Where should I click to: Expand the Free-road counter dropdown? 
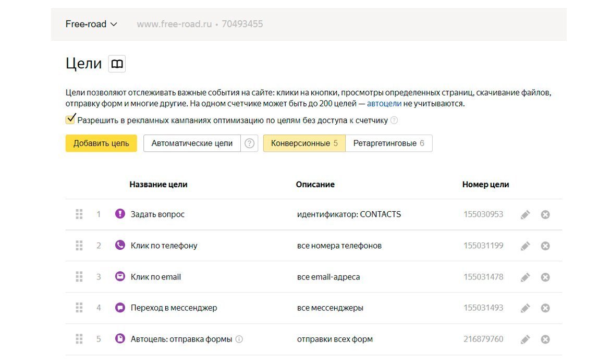91,24
